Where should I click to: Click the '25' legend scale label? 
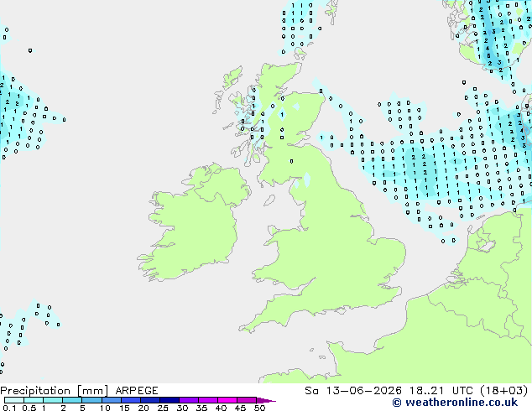(x=163, y=408)
